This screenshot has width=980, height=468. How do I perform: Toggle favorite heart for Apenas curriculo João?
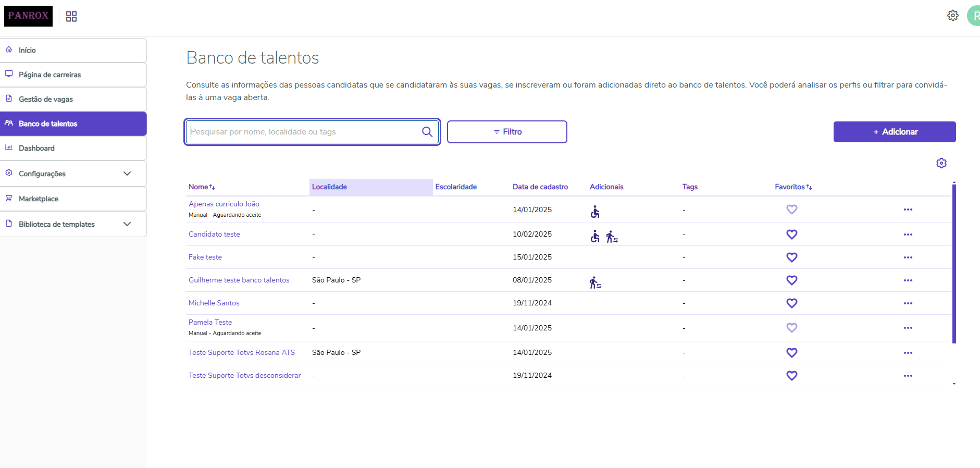(x=791, y=210)
